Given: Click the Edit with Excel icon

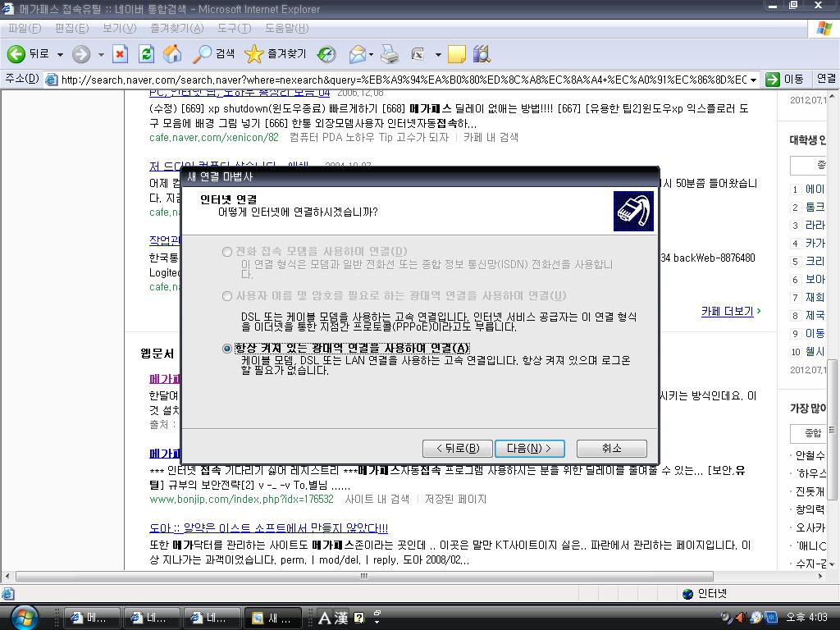Looking at the screenshot, I should 418,53.
